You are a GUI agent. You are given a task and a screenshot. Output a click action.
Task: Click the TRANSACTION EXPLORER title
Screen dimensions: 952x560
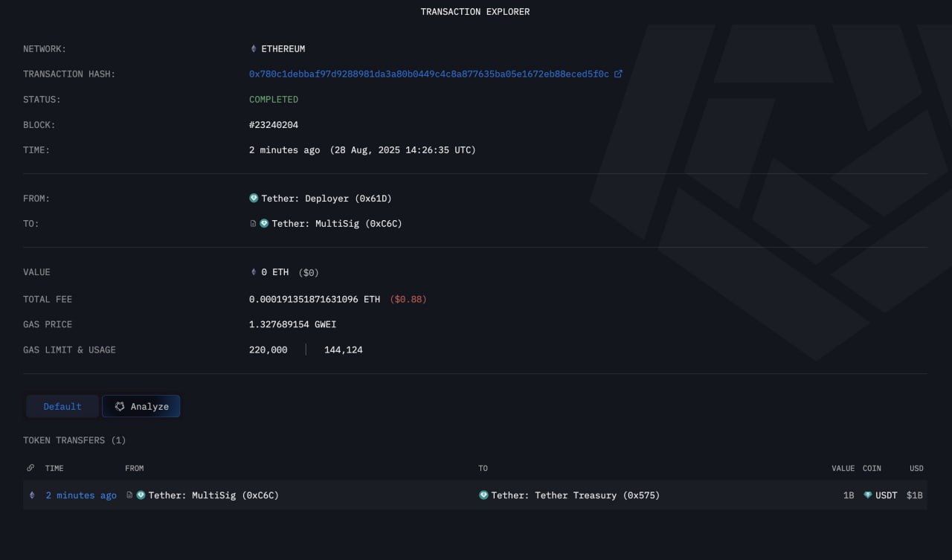click(475, 12)
